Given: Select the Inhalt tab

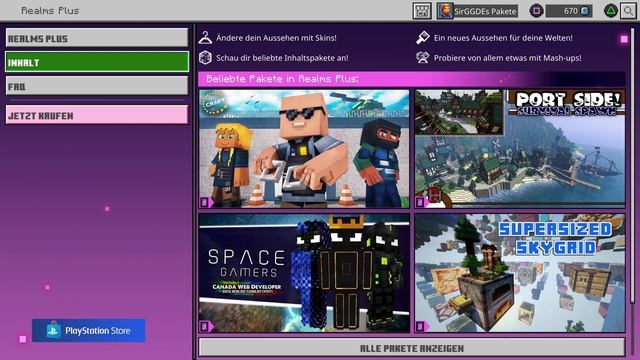Looking at the screenshot, I should tap(97, 62).
